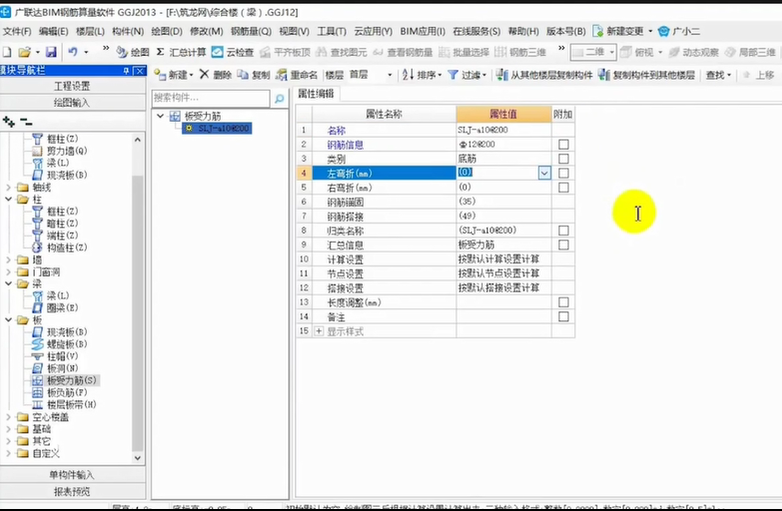This screenshot has height=511, width=782.
Task: Click the 单构件输入 button
Action: (x=72, y=475)
